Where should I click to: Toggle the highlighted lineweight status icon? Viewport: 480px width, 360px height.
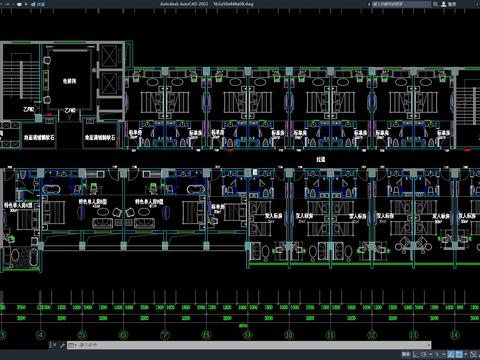point(459,354)
